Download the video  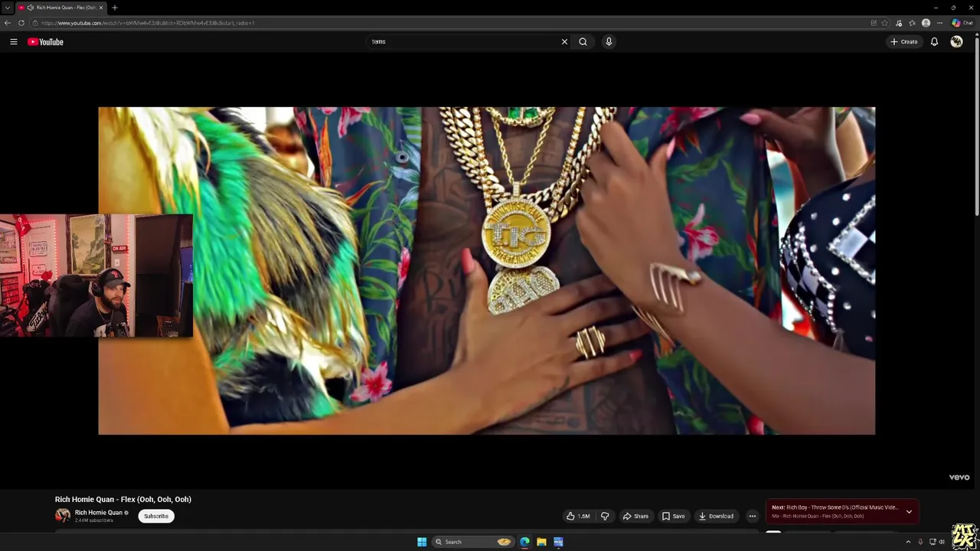(x=716, y=516)
